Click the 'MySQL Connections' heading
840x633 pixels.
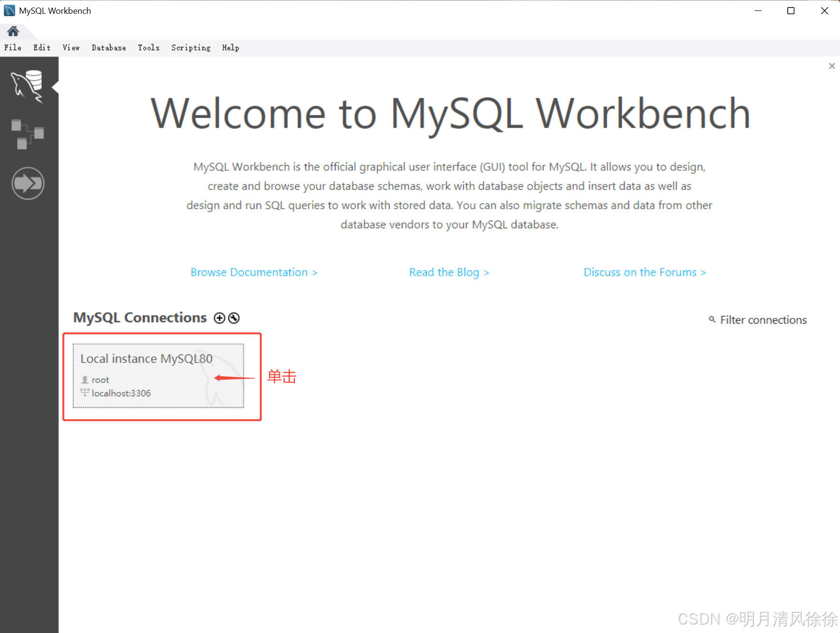point(140,317)
